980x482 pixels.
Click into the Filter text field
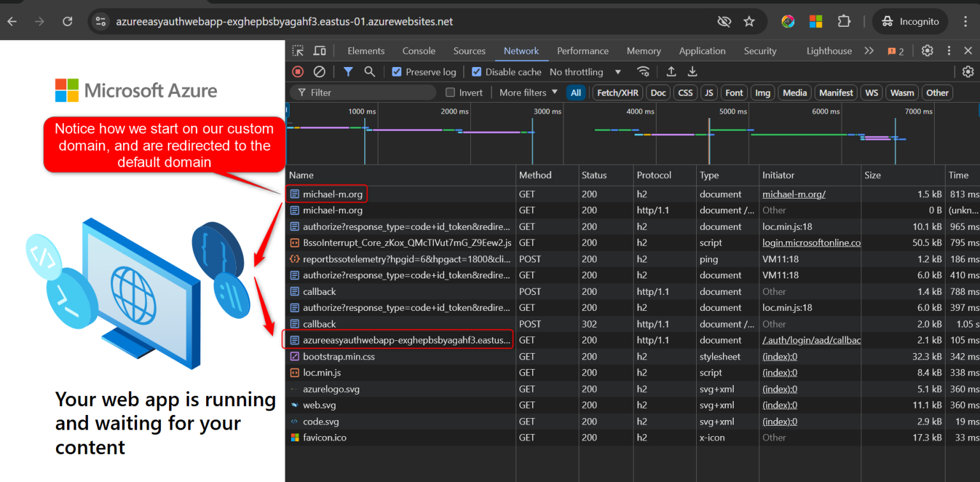coord(370,93)
